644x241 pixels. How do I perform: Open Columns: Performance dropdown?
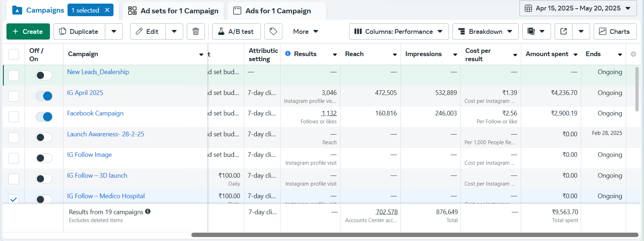pos(399,32)
